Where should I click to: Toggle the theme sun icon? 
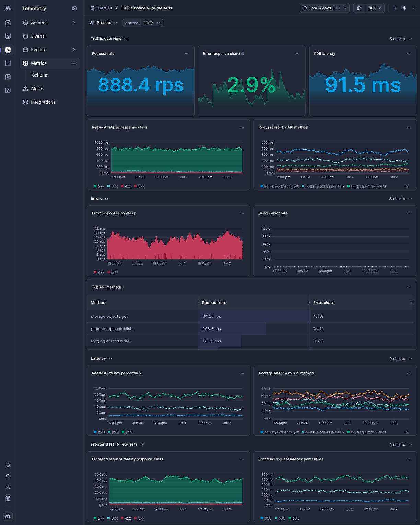(8, 487)
